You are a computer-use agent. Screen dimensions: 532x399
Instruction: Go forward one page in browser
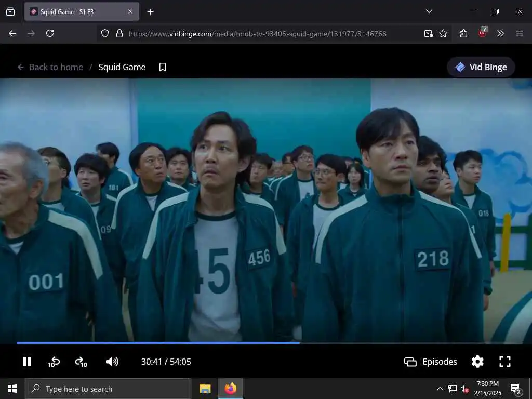coord(31,34)
